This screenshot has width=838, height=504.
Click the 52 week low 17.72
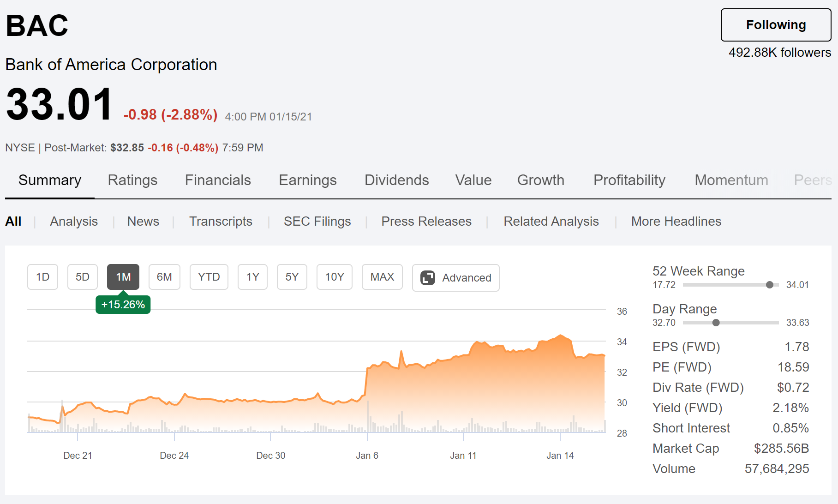[664, 285]
